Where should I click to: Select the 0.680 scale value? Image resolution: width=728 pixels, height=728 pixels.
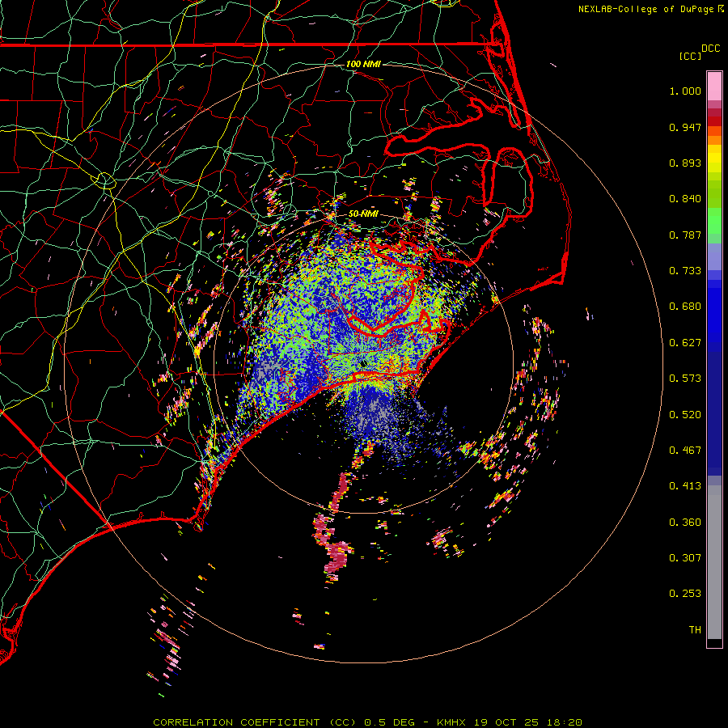685,307
